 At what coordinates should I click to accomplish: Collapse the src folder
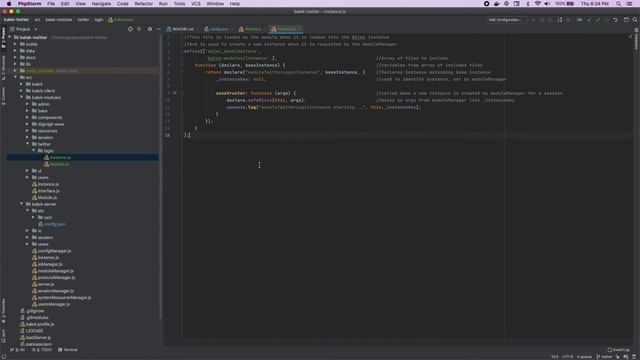(16, 77)
